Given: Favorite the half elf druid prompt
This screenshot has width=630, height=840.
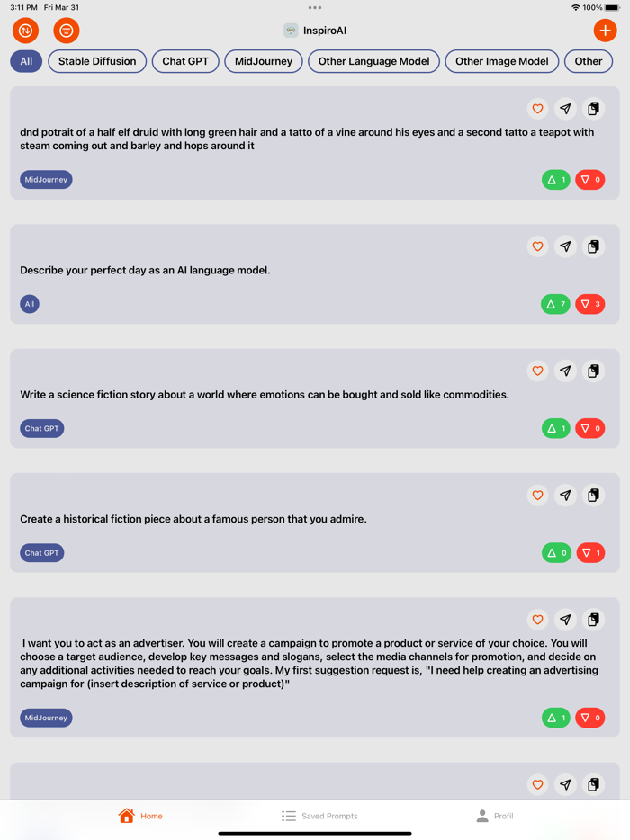Looking at the screenshot, I should point(537,109).
